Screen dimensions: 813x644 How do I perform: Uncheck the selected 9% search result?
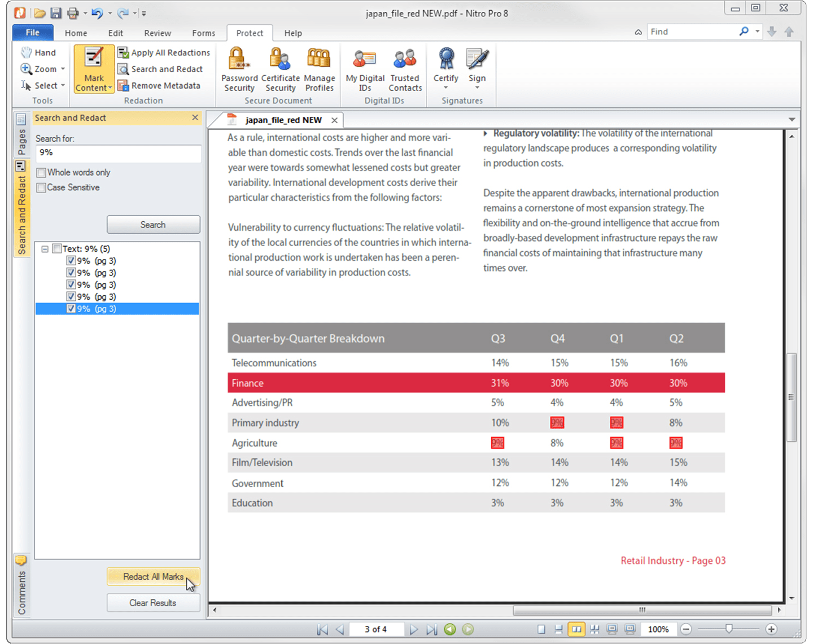pos(71,308)
